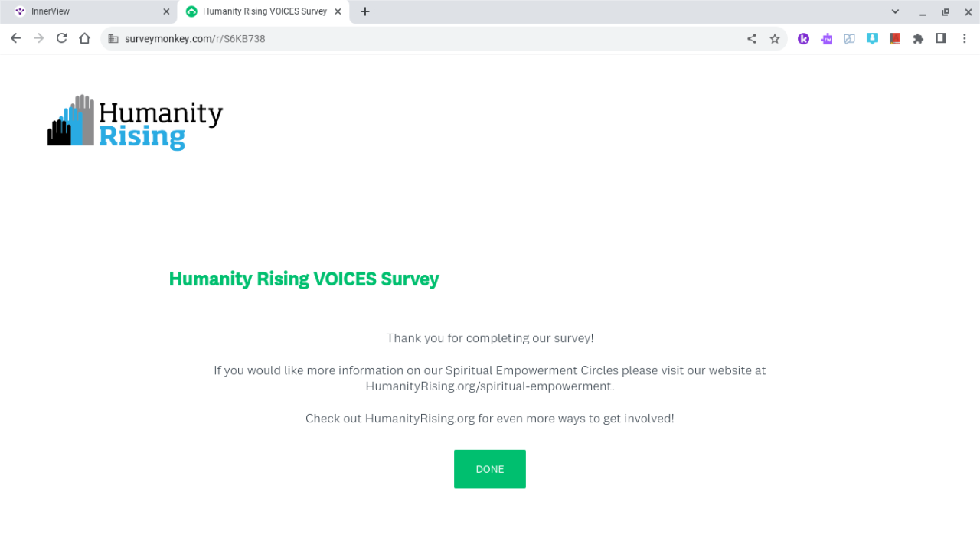Open the Chrome three-dot menu
The height and width of the screenshot is (551, 980).
coord(965,39)
